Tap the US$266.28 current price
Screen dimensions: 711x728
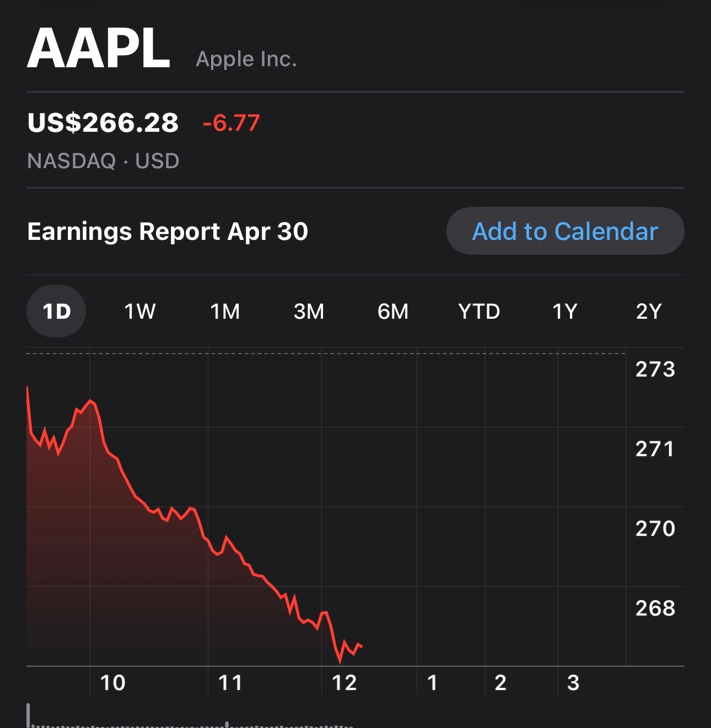tap(103, 122)
